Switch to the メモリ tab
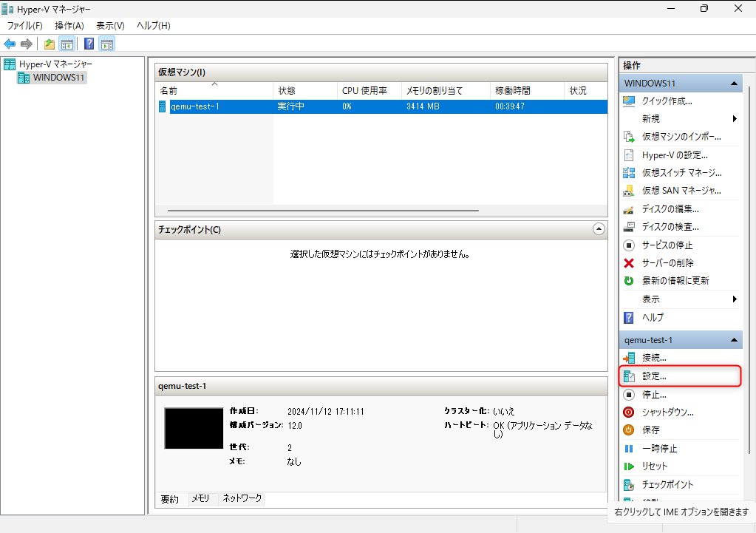 click(x=200, y=499)
